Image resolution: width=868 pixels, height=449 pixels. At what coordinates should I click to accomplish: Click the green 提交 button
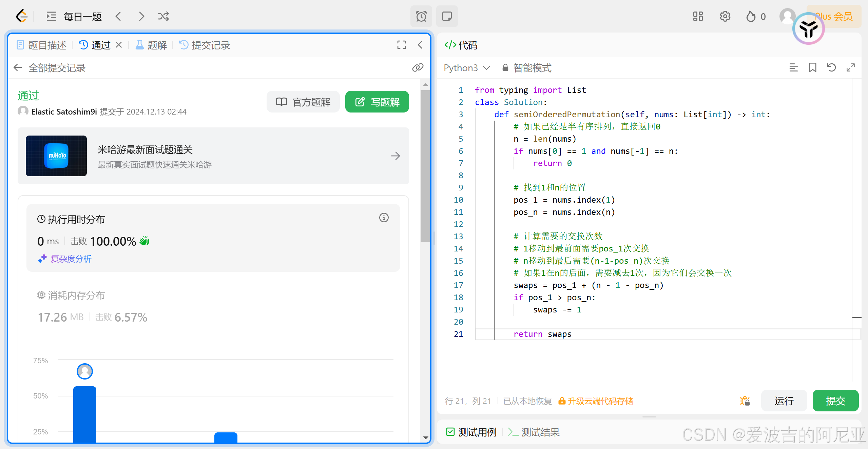(x=835, y=401)
